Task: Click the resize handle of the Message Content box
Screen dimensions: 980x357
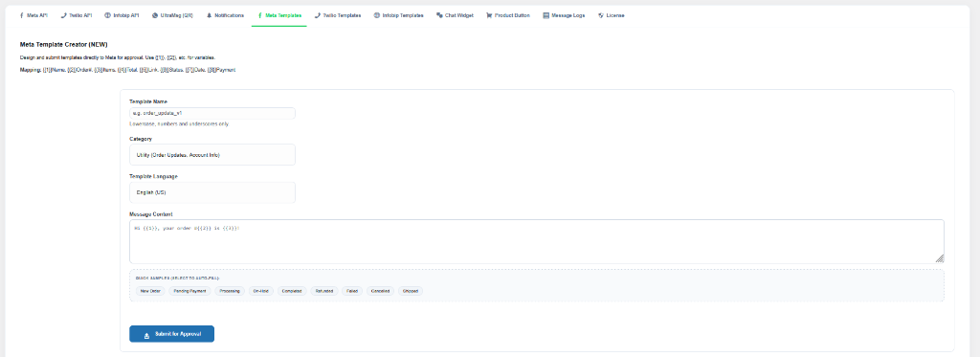Action: [x=940, y=258]
